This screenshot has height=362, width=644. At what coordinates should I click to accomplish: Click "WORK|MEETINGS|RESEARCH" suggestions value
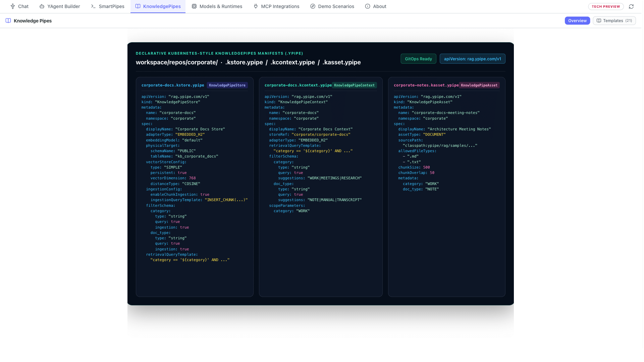point(334,178)
